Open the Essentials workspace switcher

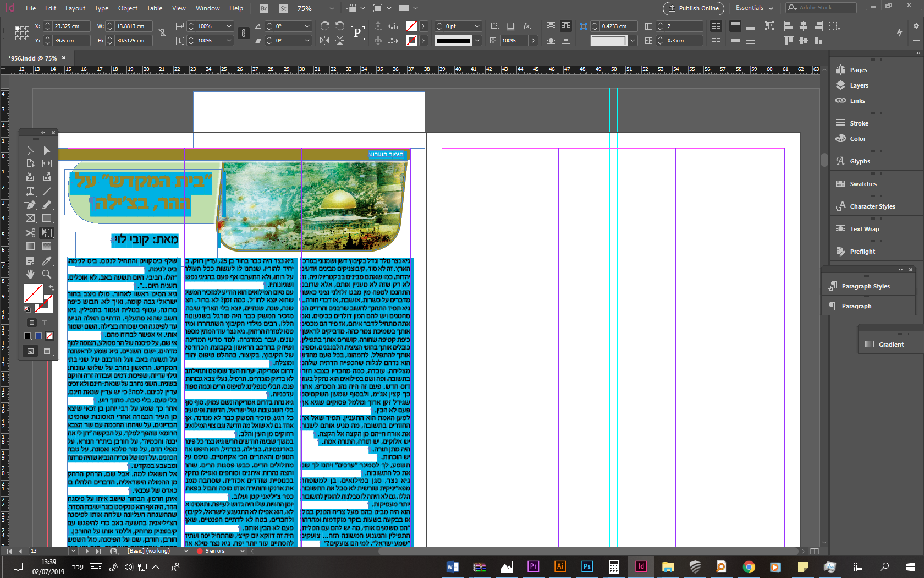pos(753,8)
